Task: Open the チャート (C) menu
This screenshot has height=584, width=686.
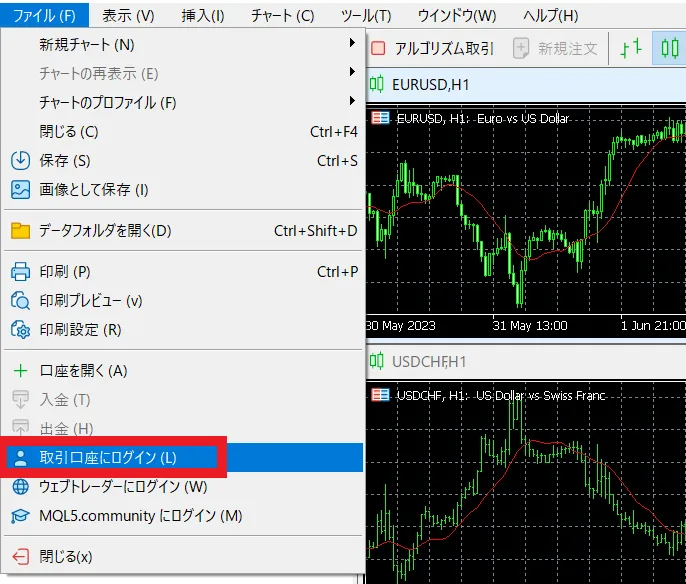Action: pos(283,16)
